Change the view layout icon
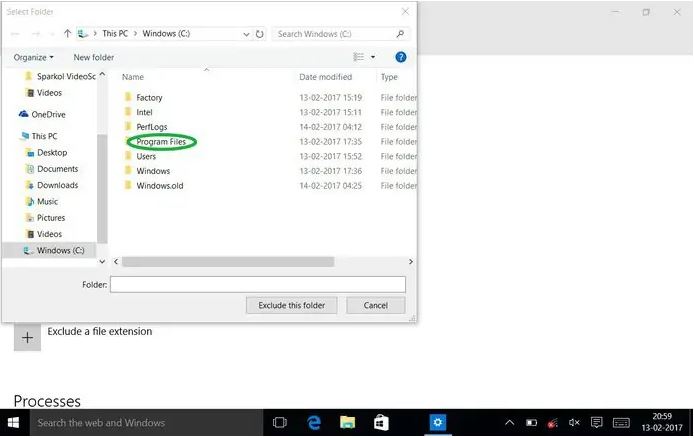This screenshot has height=438, width=694. point(359,57)
